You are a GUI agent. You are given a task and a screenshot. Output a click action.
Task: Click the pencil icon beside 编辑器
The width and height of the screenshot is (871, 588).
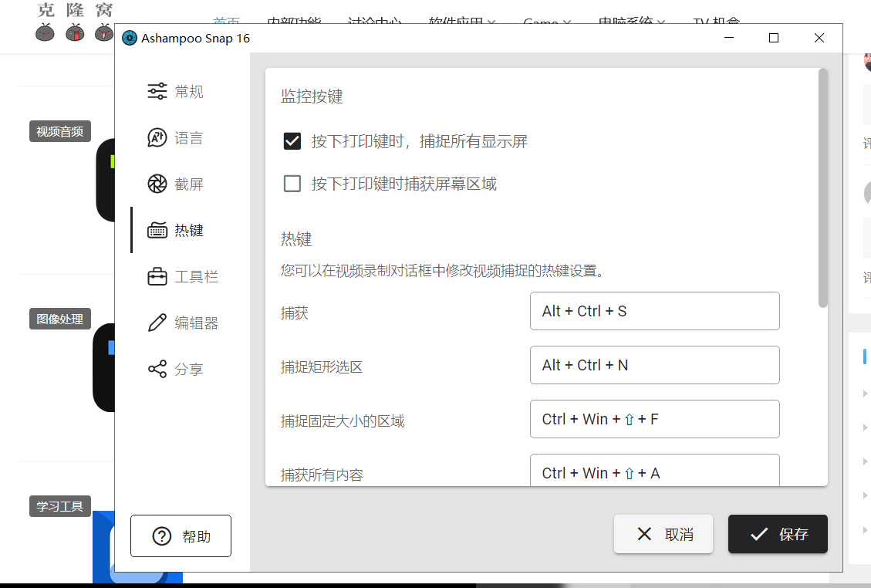(x=157, y=323)
